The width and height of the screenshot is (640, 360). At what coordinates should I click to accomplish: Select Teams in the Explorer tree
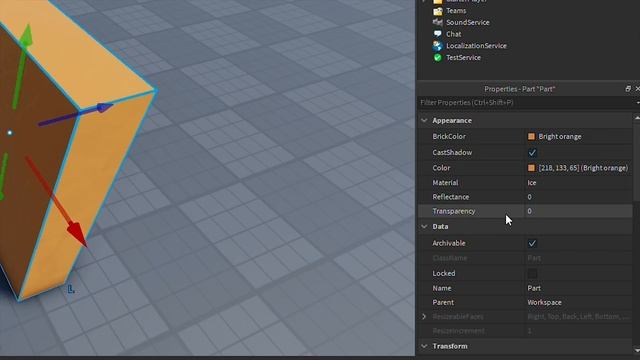(456, 11)
